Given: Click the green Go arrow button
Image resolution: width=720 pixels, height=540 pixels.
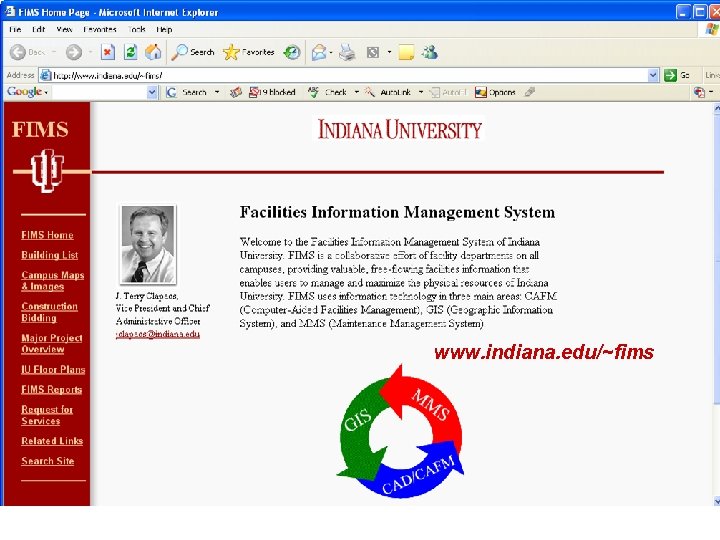Looking at the screenshot, I should pyautogui.click(x=670, y=75).
